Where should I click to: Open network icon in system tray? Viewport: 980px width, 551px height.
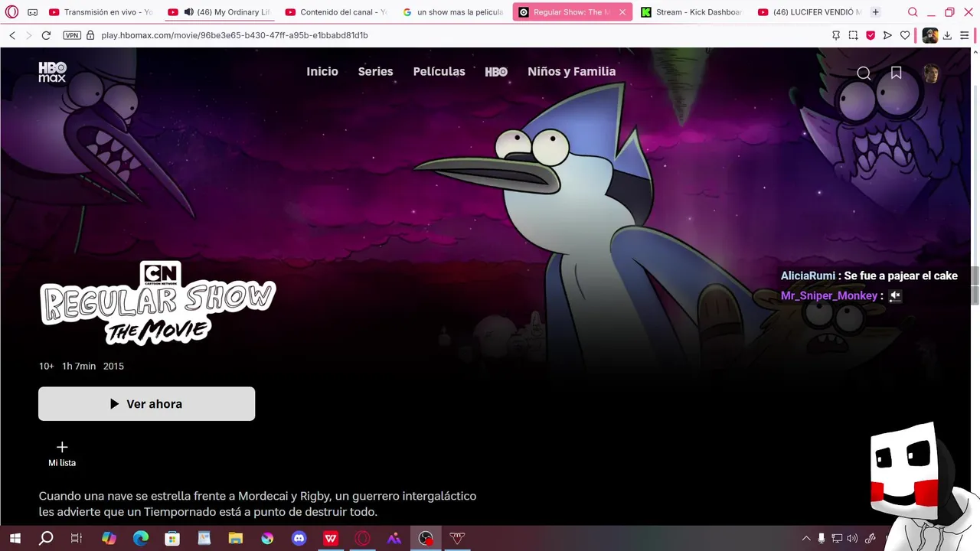[837, 539]
